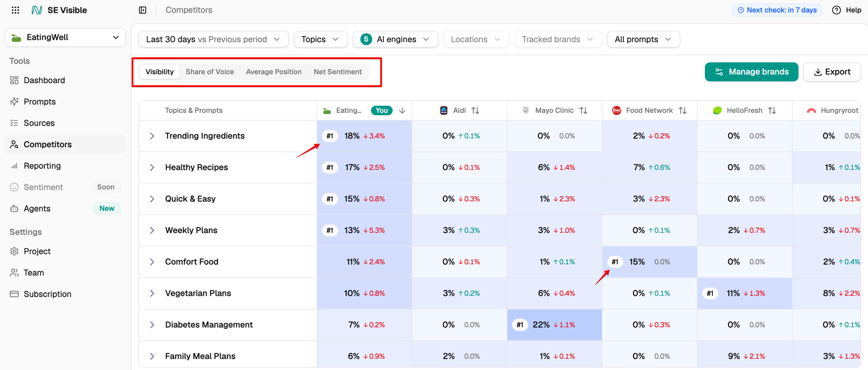This screenshot has height=370, width=868.
Task: Switch to the Net Sentiment tab
Action: point(338,72)
